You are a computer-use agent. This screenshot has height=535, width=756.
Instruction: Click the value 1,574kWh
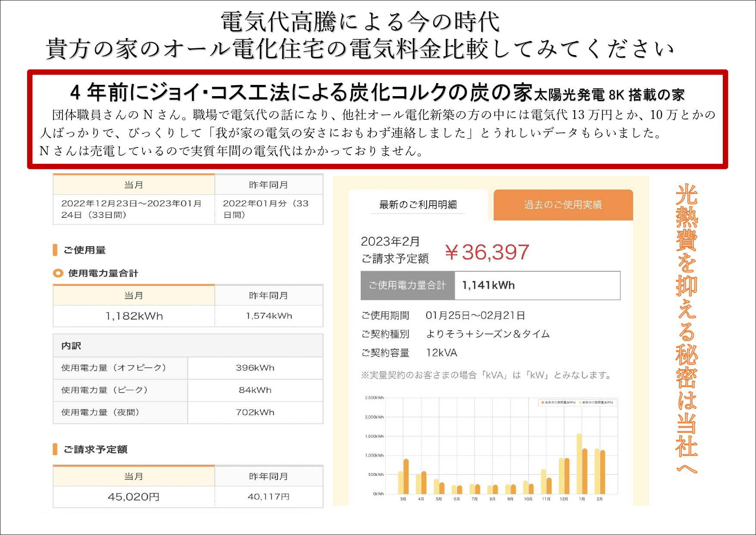pos(269,316)
